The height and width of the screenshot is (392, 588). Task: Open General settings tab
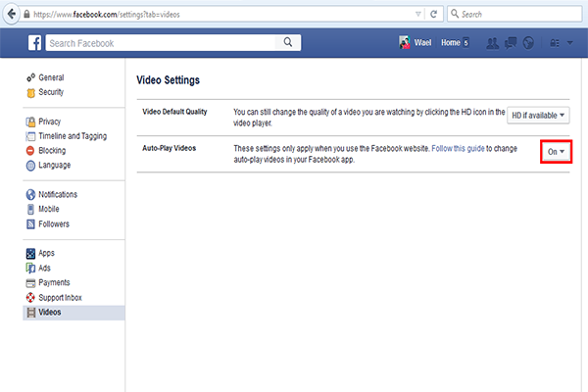[x=51, y=77]
